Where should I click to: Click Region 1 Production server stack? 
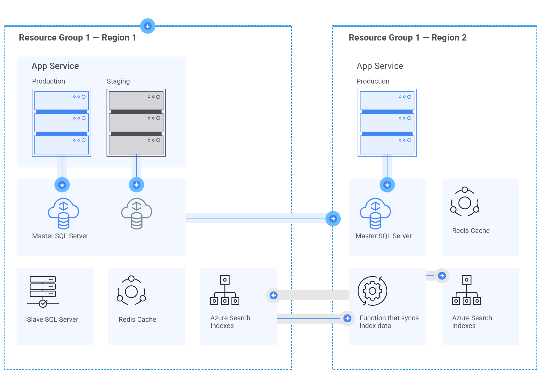(x=62, y=123)
